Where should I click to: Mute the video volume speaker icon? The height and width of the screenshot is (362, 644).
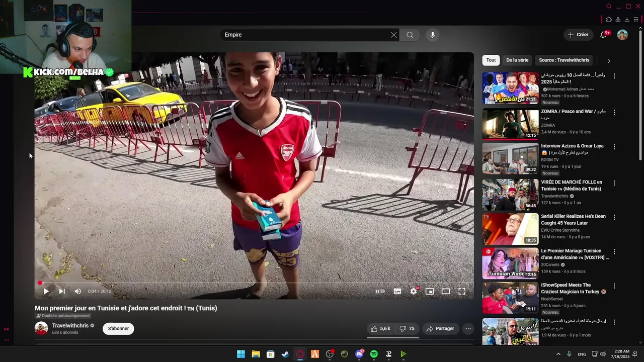coord(77,291)
